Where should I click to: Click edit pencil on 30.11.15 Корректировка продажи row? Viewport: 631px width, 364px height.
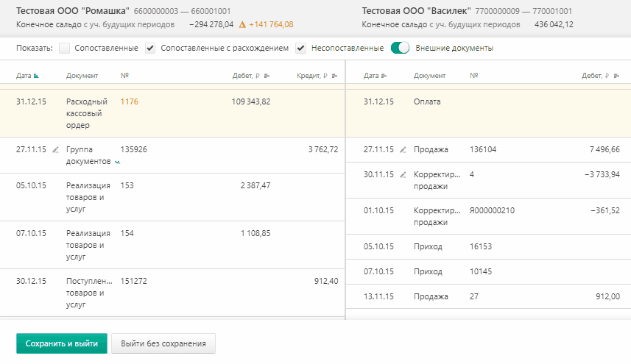[x=403, y=175]
